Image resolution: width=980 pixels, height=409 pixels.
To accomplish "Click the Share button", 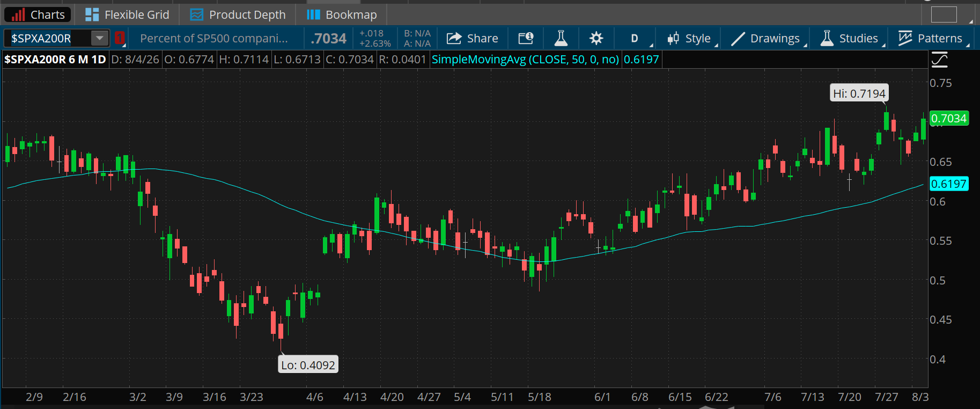I will (x=472, y=38).
